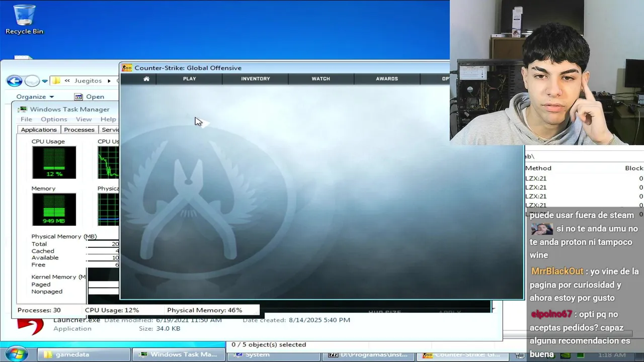This screenshot has height=362, width=644.
Task: Open the Organize dropdown in Explorer
Action: tap(35, 97)
